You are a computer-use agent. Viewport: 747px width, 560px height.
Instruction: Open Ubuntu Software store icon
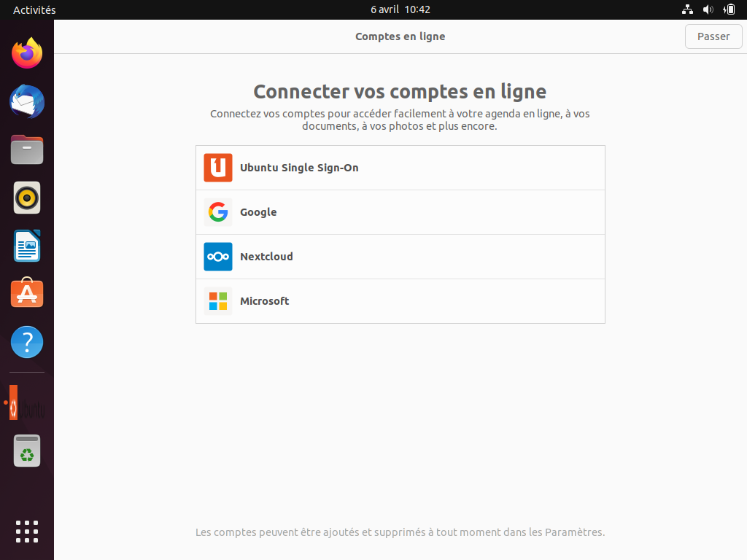pyautogui.click(x=27, y=293)
